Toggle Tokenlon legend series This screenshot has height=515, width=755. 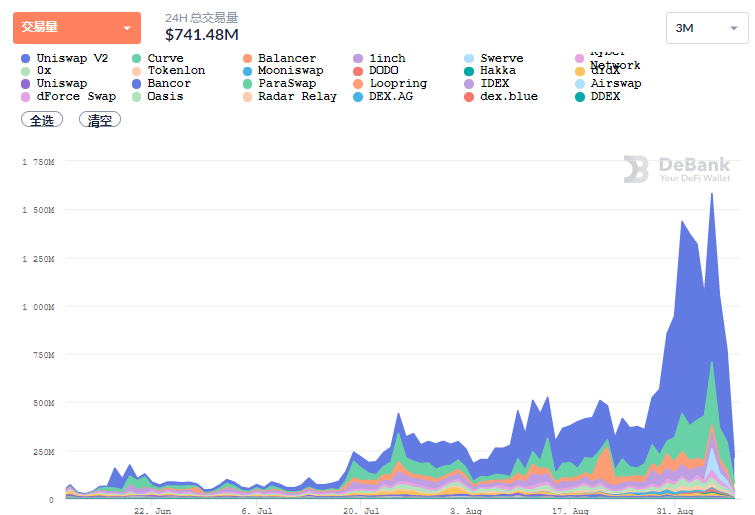[169, 71]
